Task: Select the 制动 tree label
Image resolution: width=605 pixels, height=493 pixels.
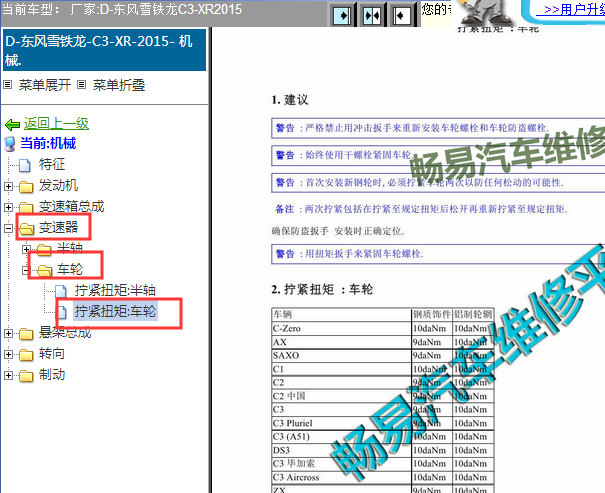Action: 52,374
